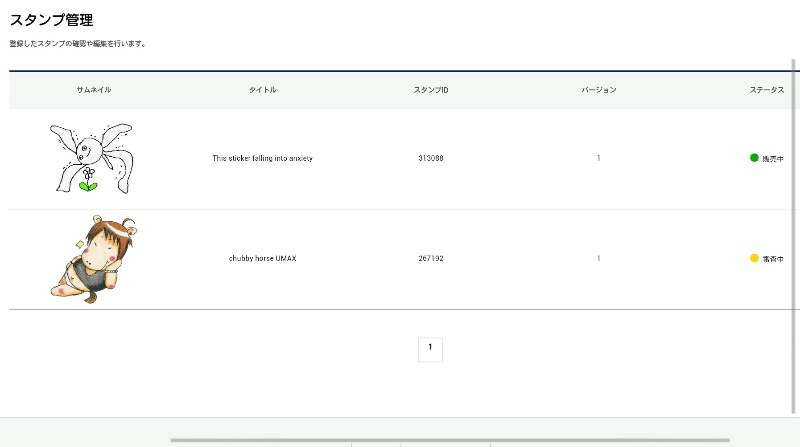Open 'chubby horse UMAX' sticker title

click(262, 258)
